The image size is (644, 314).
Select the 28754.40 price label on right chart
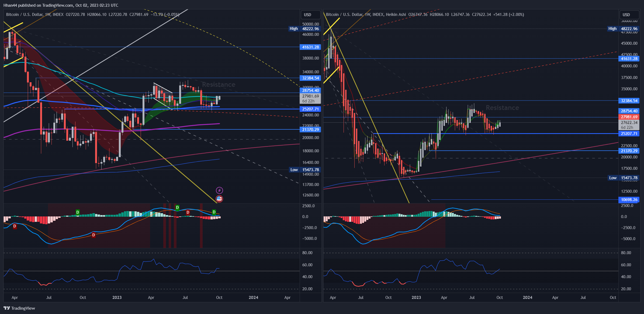(629, 111)
